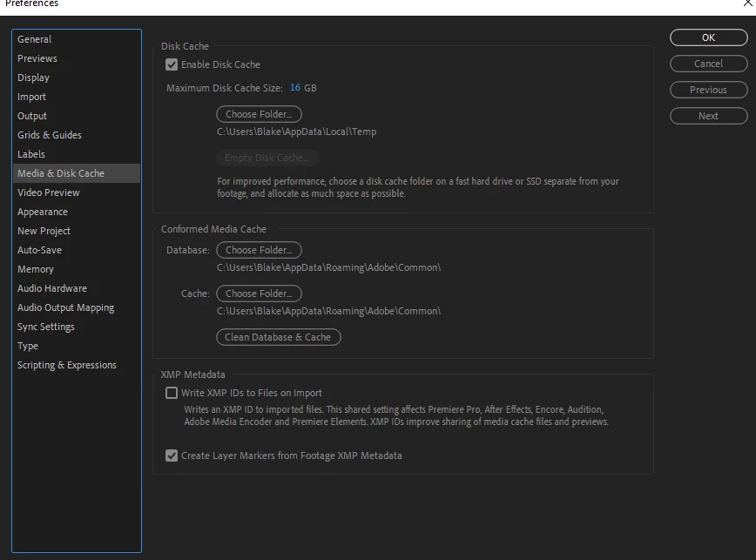Click the C:\Users\Blake\AppData\Local\Temp path

click(x=296, y=132)
